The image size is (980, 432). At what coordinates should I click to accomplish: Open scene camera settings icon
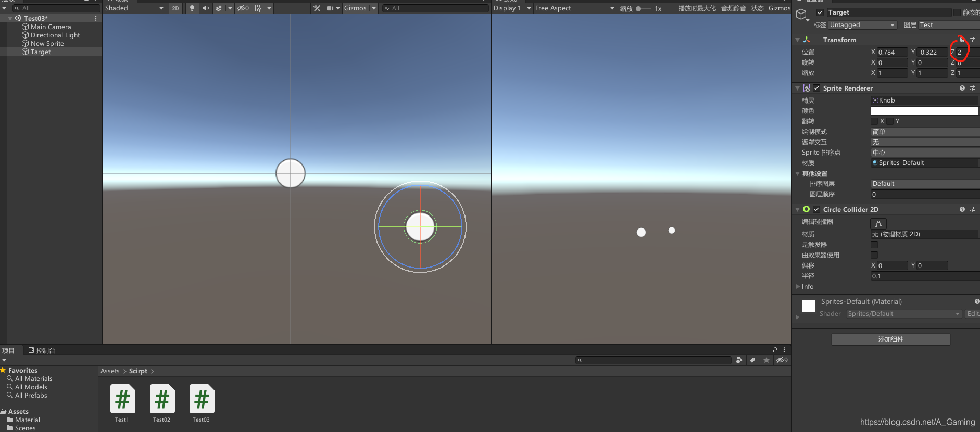[x=330, y=8]
